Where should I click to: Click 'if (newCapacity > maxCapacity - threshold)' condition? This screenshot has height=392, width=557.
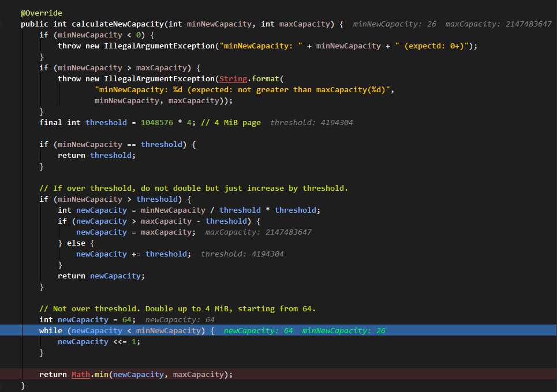tap(154, 221)
